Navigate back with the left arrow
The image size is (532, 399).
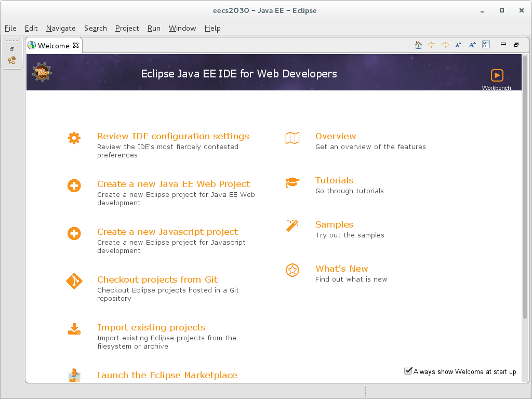pos(432,45)
